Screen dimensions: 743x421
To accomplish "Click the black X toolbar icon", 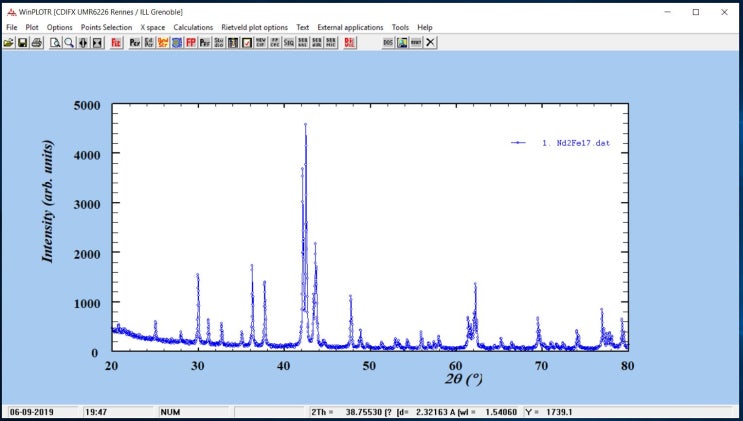I will (x=430, y=43).
